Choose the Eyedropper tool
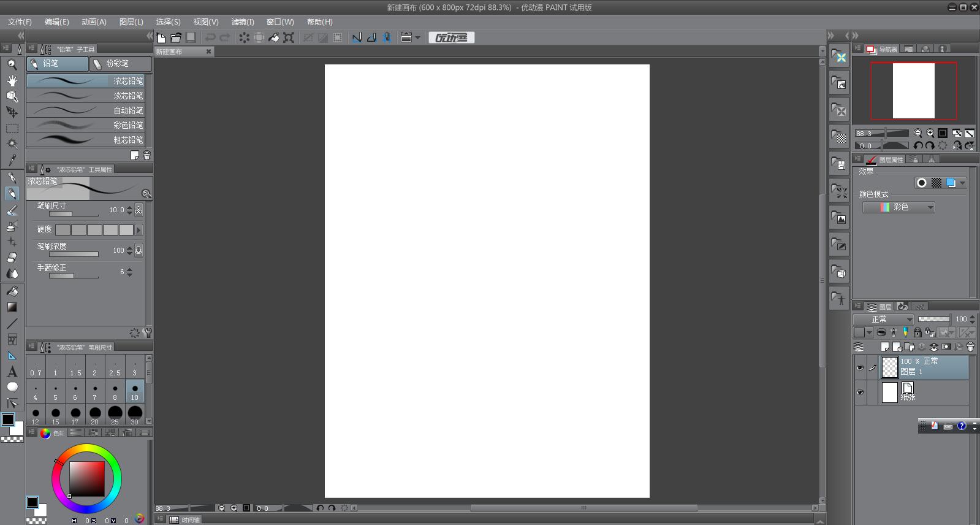980x525 pixels. (12, 160)
